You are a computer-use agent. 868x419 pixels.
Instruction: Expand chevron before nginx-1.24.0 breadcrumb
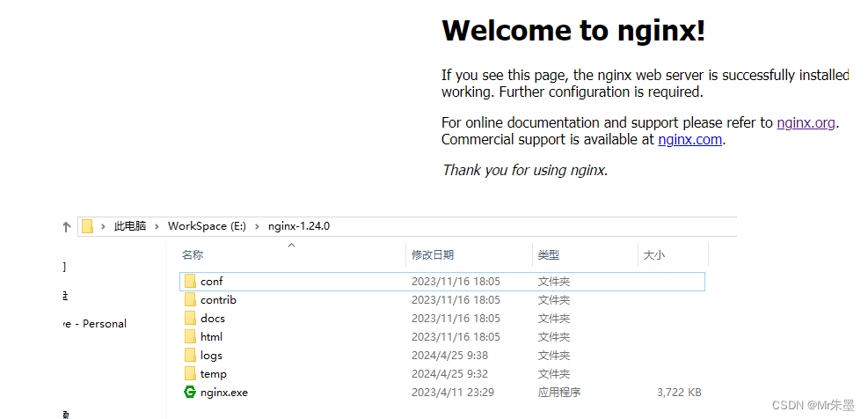click(x=258, y=226)
